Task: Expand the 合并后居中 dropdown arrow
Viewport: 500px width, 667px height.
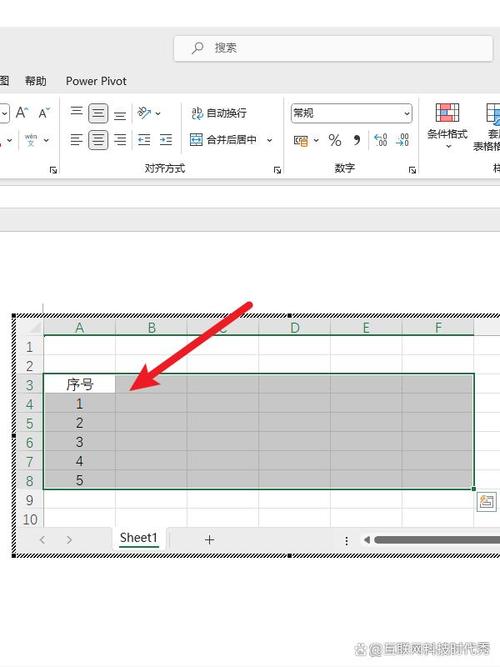Action: click(x=269, y=140)
